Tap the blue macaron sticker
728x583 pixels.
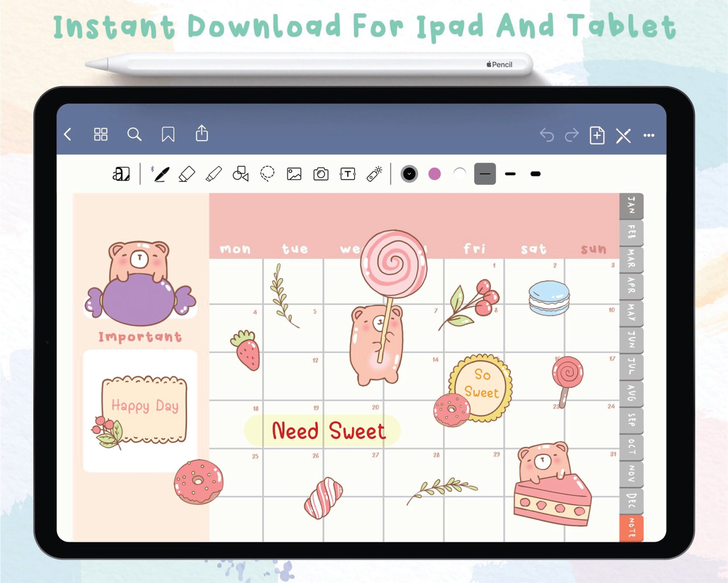click(x=549, y=298)
